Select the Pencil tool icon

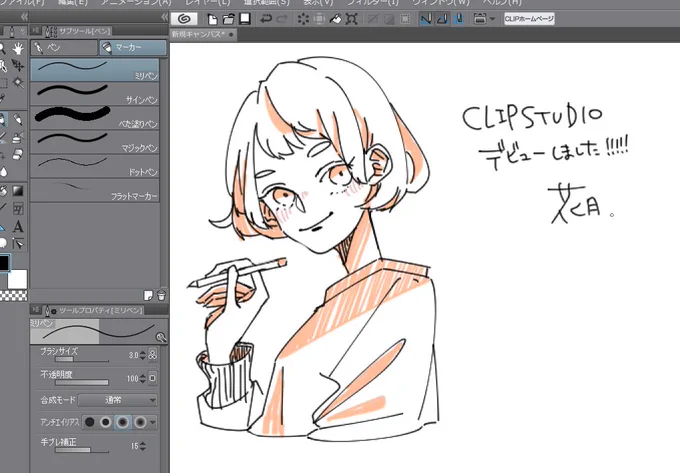[x=18, y=119]
